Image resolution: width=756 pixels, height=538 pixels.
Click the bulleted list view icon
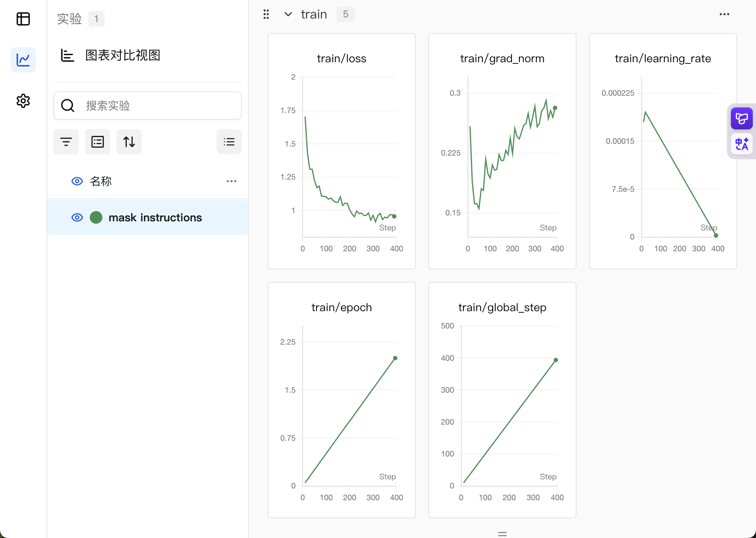[229, 142]
